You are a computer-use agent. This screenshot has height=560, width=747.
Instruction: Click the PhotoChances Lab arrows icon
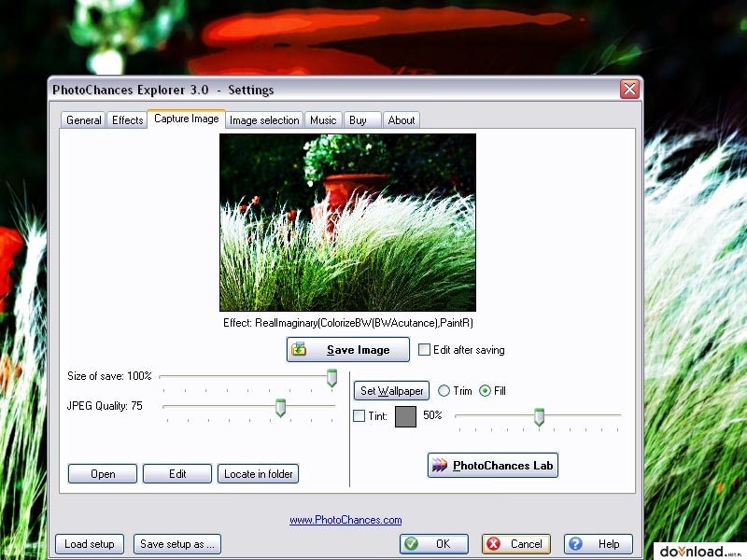pyautogui.click(x=439, y=465)
